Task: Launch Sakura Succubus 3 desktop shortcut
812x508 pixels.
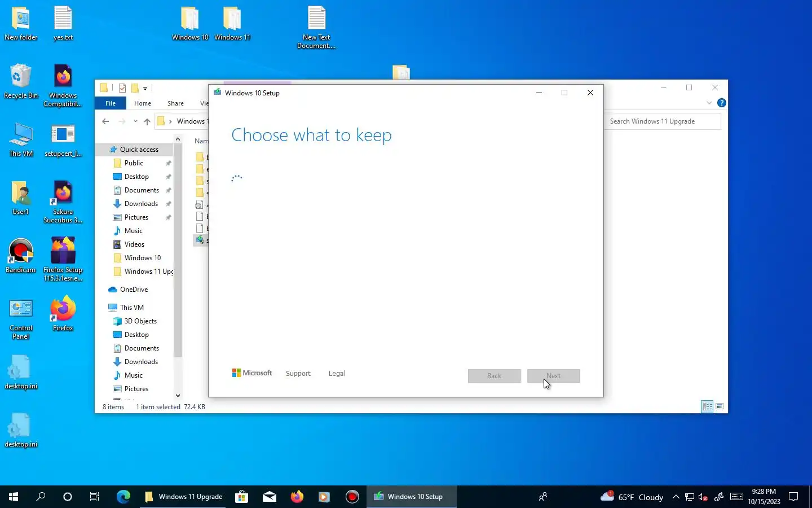Action: click(63, 202)
